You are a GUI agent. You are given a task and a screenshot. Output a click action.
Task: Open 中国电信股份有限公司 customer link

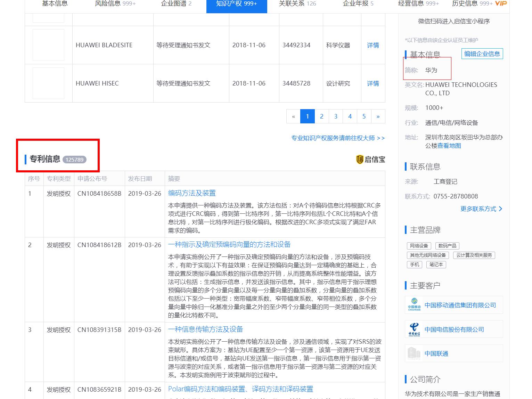[454, 329]
